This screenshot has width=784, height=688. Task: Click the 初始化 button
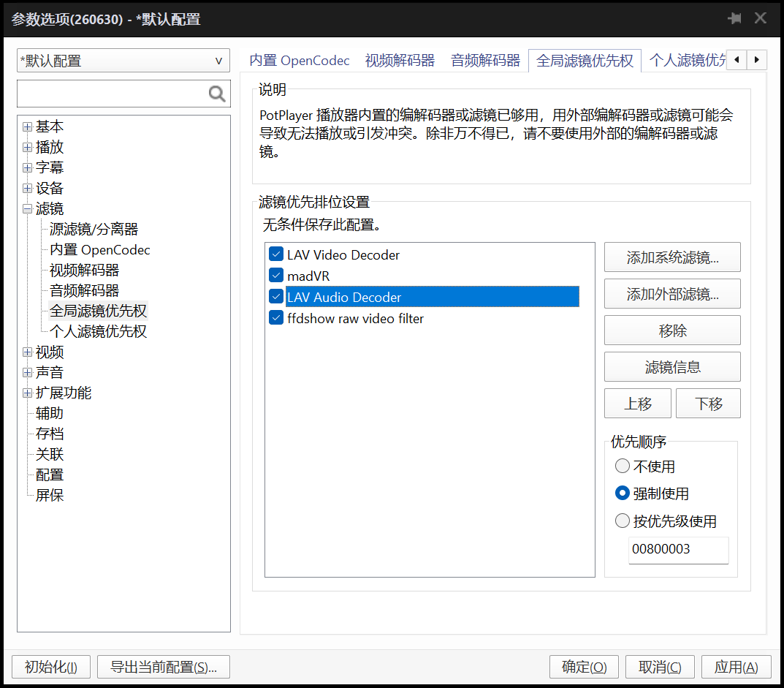(x=51, y=667)
